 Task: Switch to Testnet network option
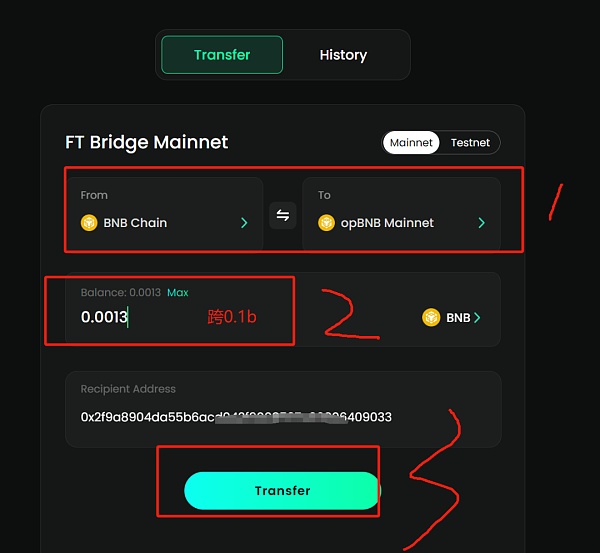[470, 143]
